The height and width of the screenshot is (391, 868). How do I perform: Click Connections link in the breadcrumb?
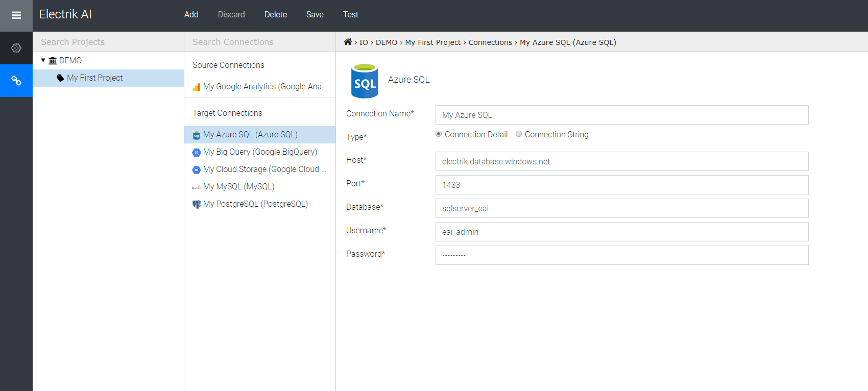point(490,42)
